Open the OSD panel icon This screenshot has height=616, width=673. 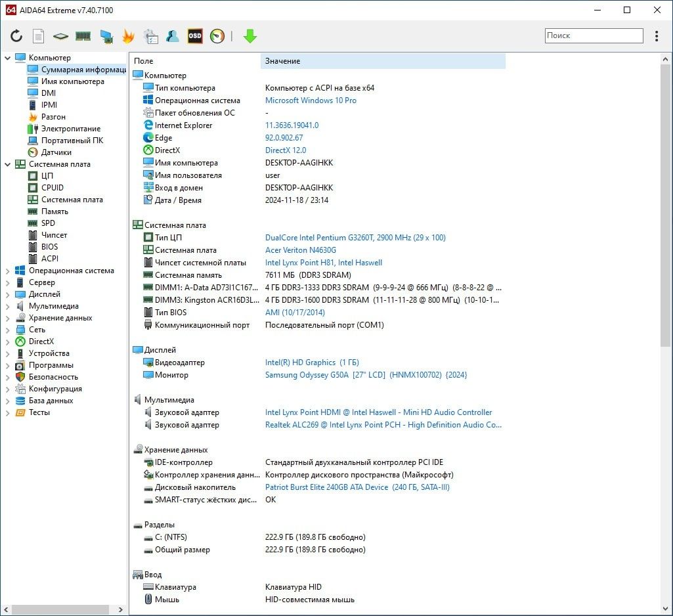click(x=195, y=36)
